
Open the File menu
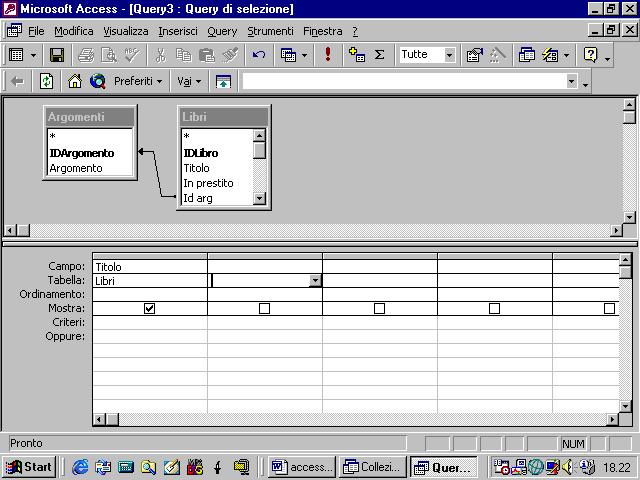click(x=36, y=31)
